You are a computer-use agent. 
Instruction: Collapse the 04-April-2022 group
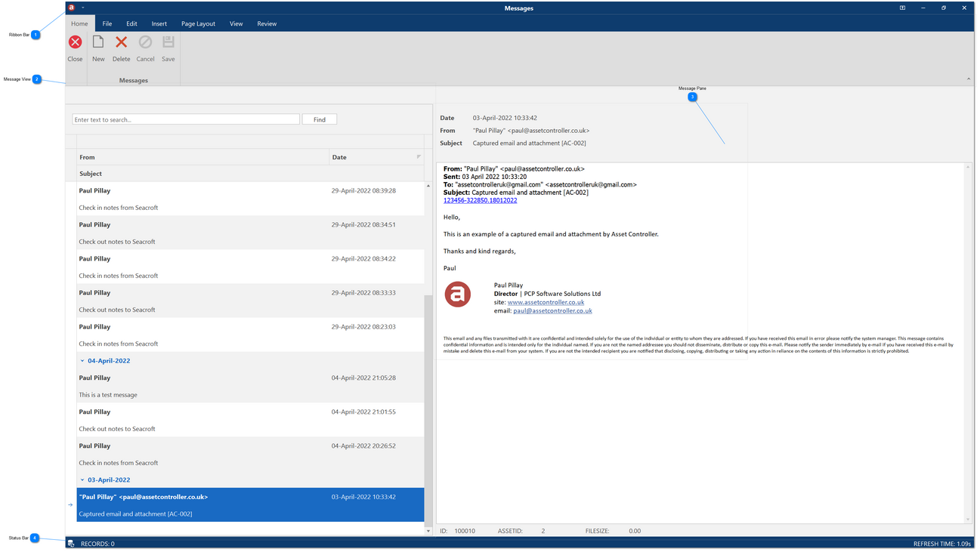82,361
